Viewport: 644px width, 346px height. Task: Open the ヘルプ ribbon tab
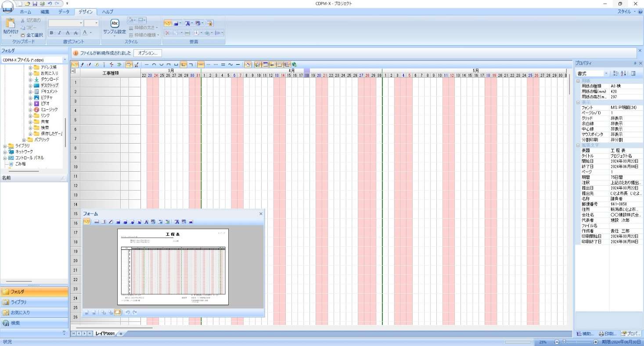(x=108, y=12)
